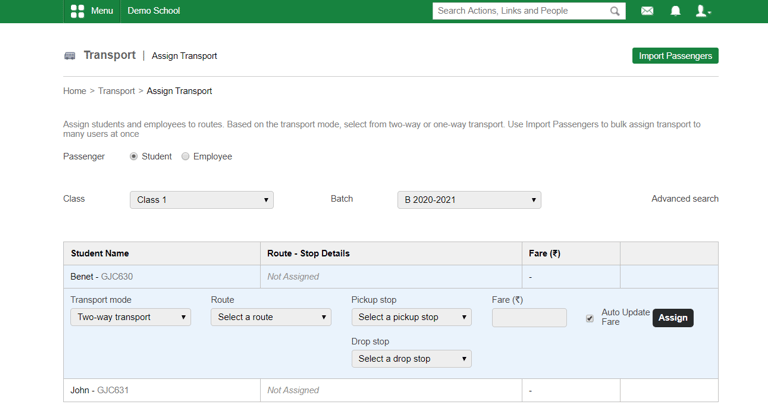Expand the Select a pickup stop dropdown

point(411,317)
